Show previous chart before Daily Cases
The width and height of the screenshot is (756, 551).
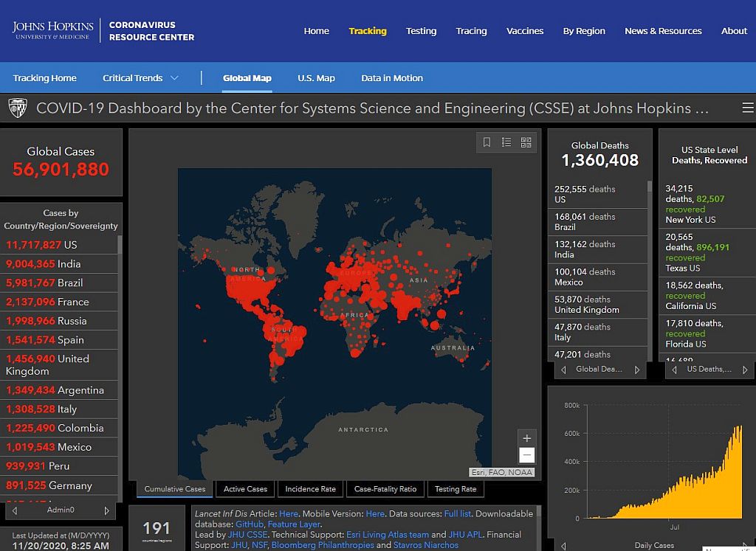pos(563,546)
